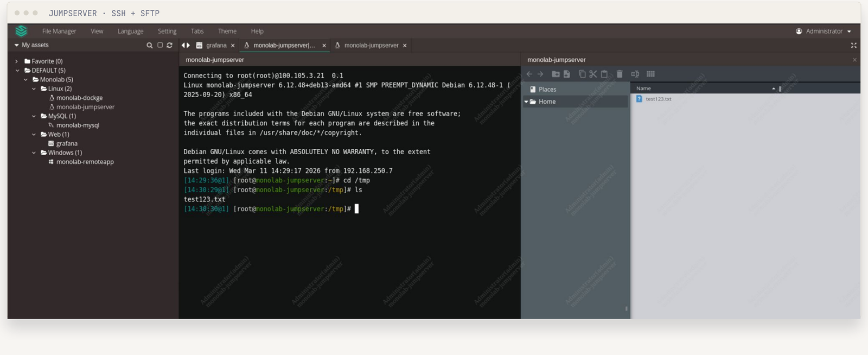Close the third monolab-jumpserver tab
The height and width of the screenshot is (355, 868).
pos(405,46)
